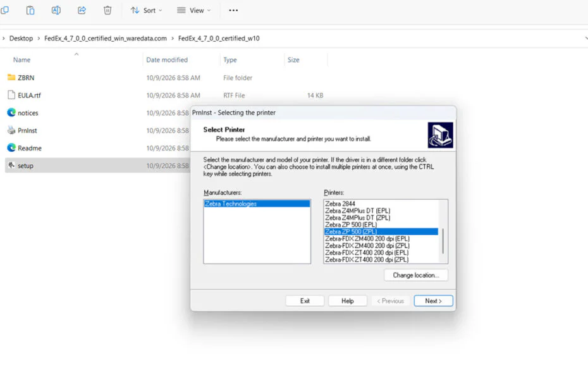The width and height of the screenshot is (588, 392).
Task: Click RTF File type cell
Action: (x=234, y=95)
